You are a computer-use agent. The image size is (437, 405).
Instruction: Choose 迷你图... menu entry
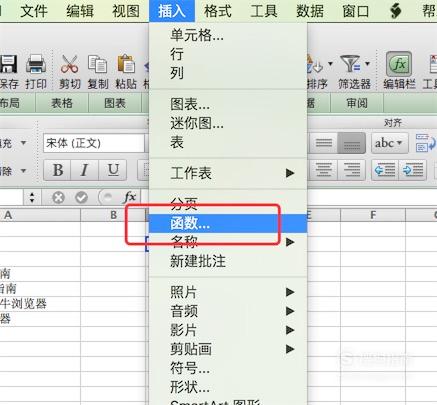[228, 124]
